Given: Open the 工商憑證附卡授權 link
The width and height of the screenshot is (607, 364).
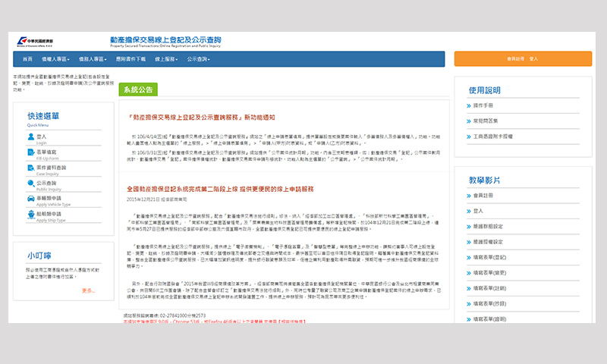Looking at the screenshot, I should click(492, 136).
